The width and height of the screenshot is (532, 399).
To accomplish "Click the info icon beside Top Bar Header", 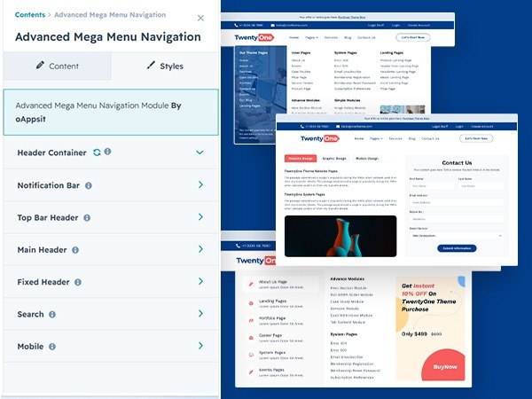I will tap(87, 218).
